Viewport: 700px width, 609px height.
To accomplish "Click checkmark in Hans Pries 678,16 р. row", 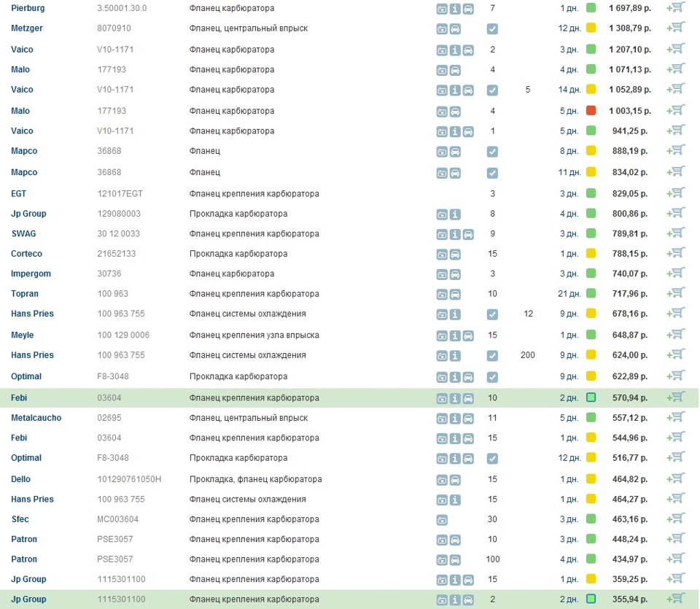I will pos(492,314).
